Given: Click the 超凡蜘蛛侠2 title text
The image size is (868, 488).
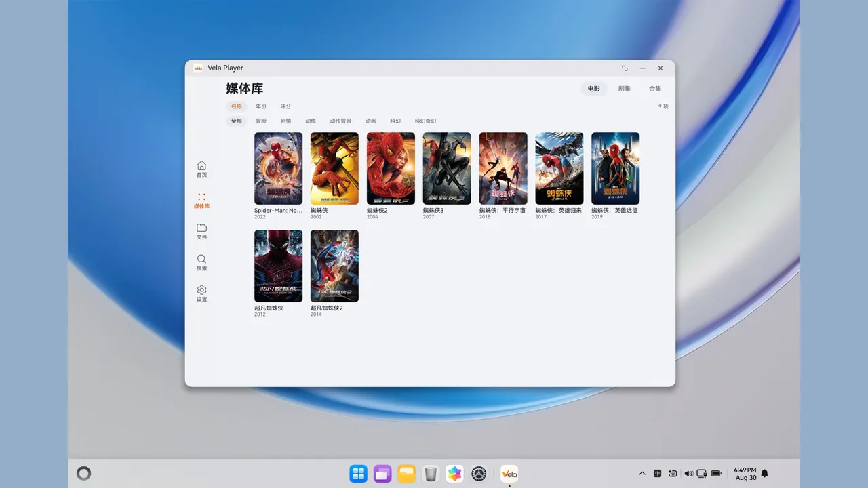Looking at the screenshot, I should coord(327,308).
